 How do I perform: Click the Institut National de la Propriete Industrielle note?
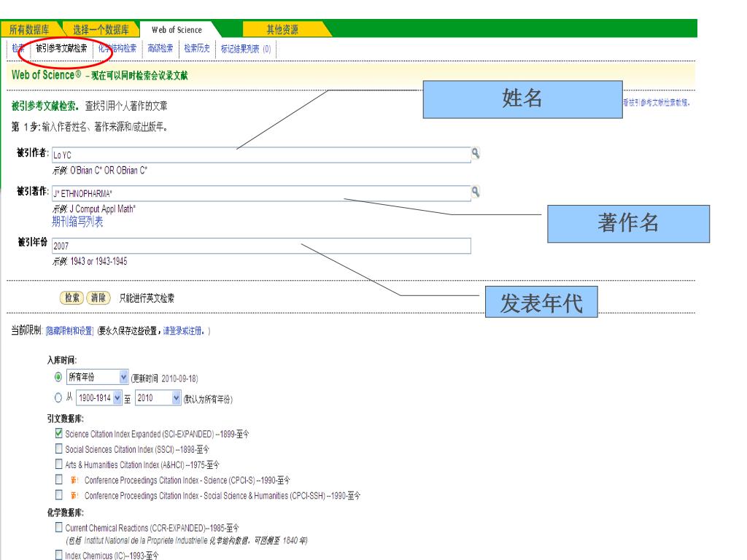point(187,540)
